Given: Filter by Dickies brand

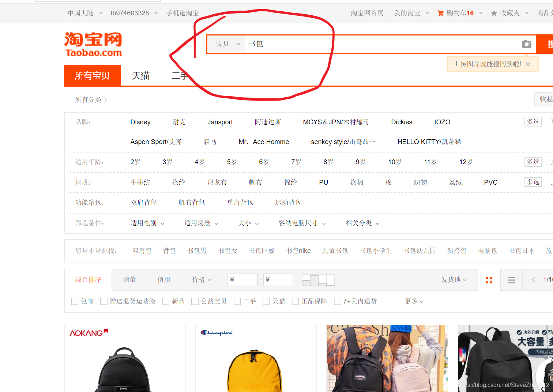Looking at the screenshot, I should [x=402, y=122].
